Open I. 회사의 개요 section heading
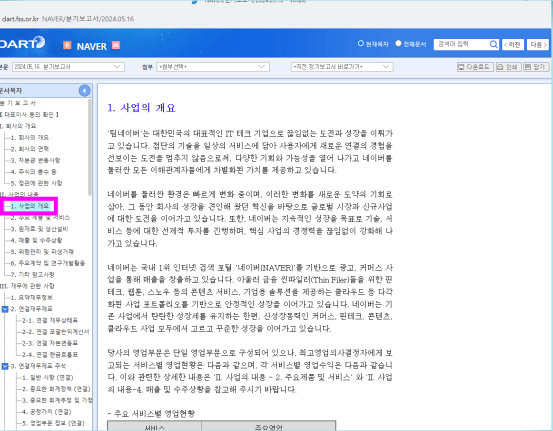Image resolution: width=553 pixels, height=431 pixels. pos(18,126)
